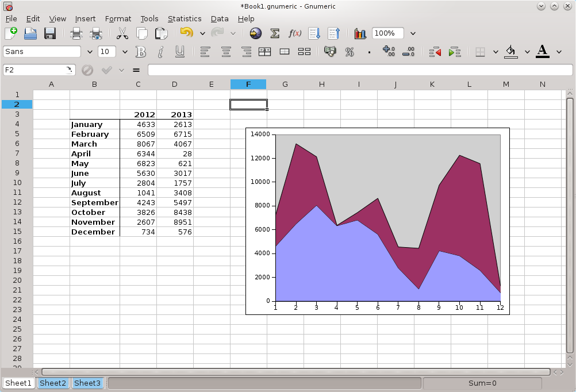Apply font color swatch

[543, 52]
